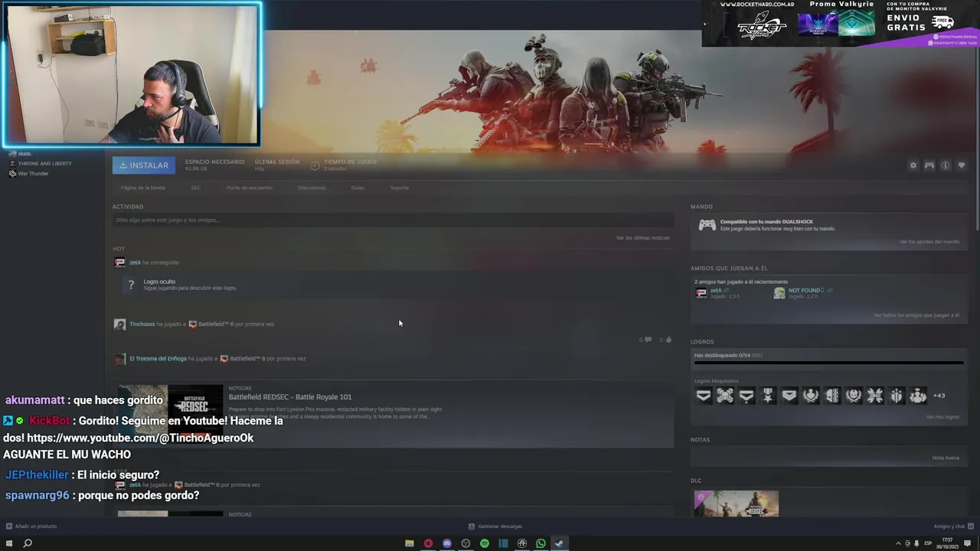Open Spotify taskbar icon
The height and width of the screenshot is (551, 980).
pyautogui.click(x=485, y=543)
